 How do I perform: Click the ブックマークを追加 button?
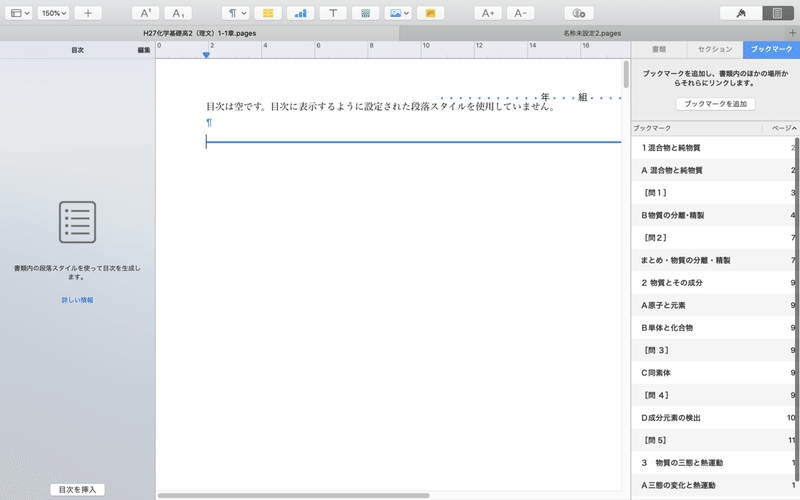715,104
